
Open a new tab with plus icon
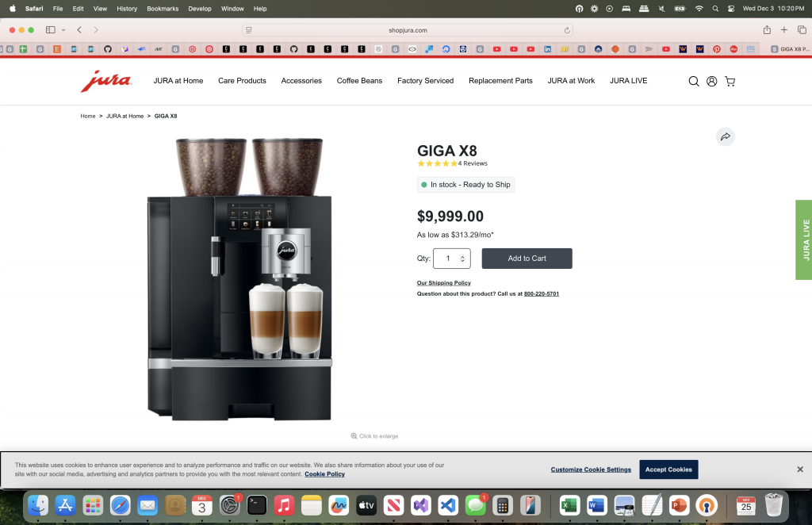[784, 30]
